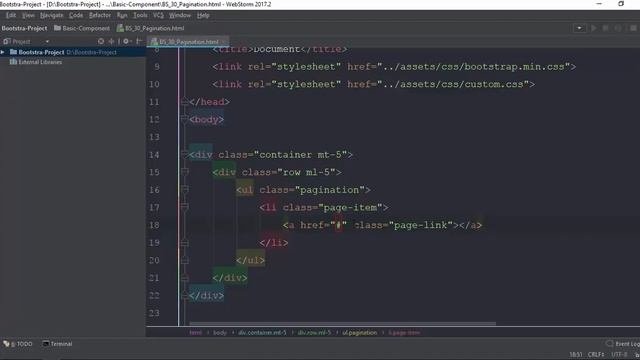Collapse li page-item fold on line 17
The width and height of the screenshot is (640, 360).
(184, 207)
